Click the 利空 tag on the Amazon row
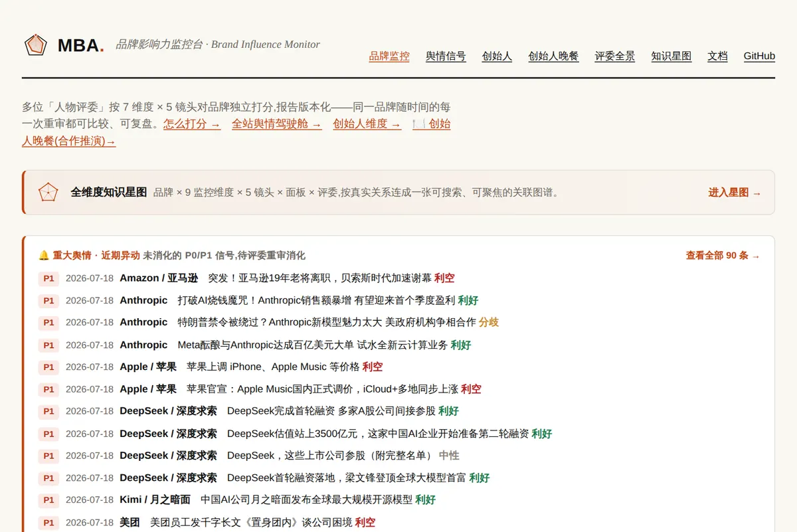Image resolution: width=797 pixels, height=532 pixels. [444, 278]
